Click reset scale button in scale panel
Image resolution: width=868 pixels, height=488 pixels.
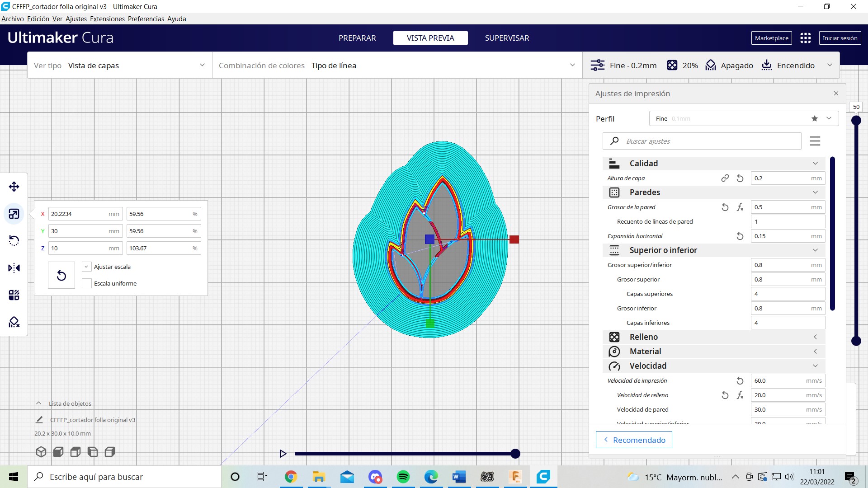click(61, 275)
